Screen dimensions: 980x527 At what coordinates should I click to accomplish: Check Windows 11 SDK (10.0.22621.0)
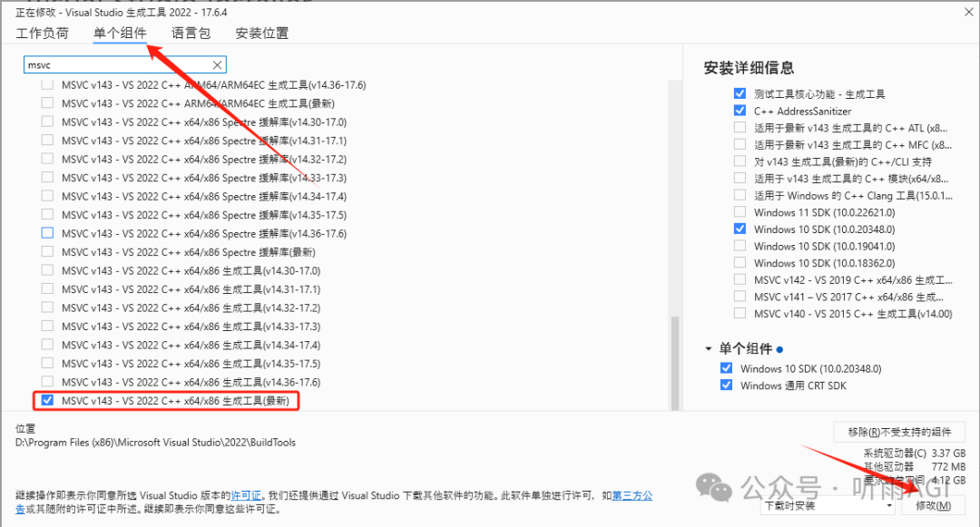[x=740, y=211]
